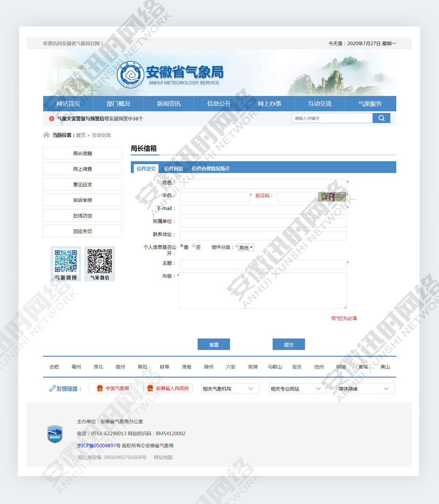This screenshot has width=439, height=504.
Task: Expand the 相关气象机构 dropdown
Action: (230, 389)
